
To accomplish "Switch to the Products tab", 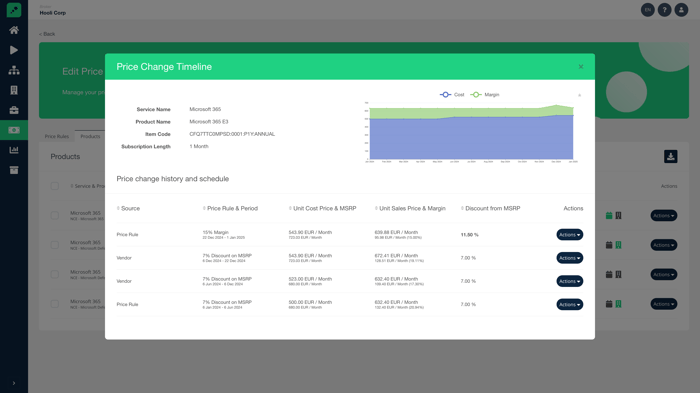I will (x=90, y=136).
